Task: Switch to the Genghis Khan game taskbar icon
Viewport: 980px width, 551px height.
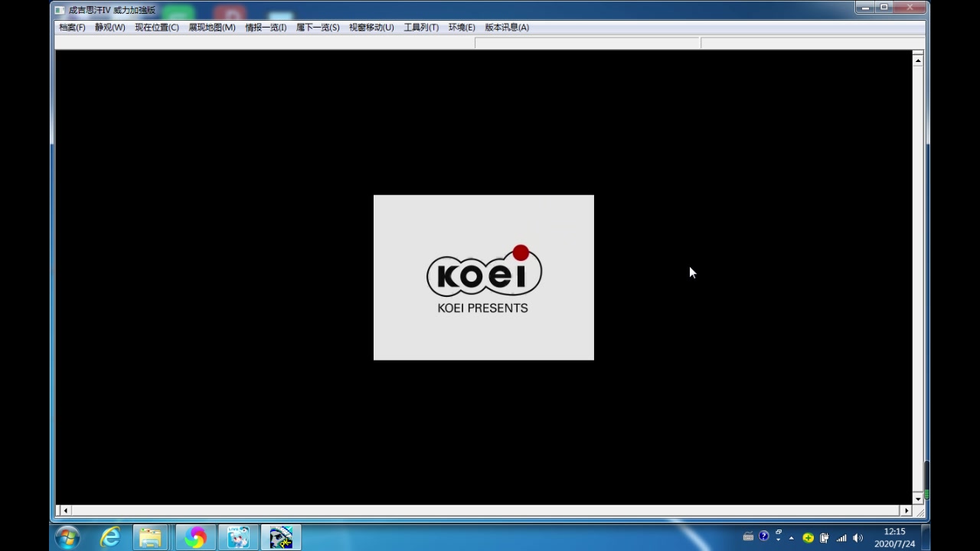Action: (x=281, y=537)
